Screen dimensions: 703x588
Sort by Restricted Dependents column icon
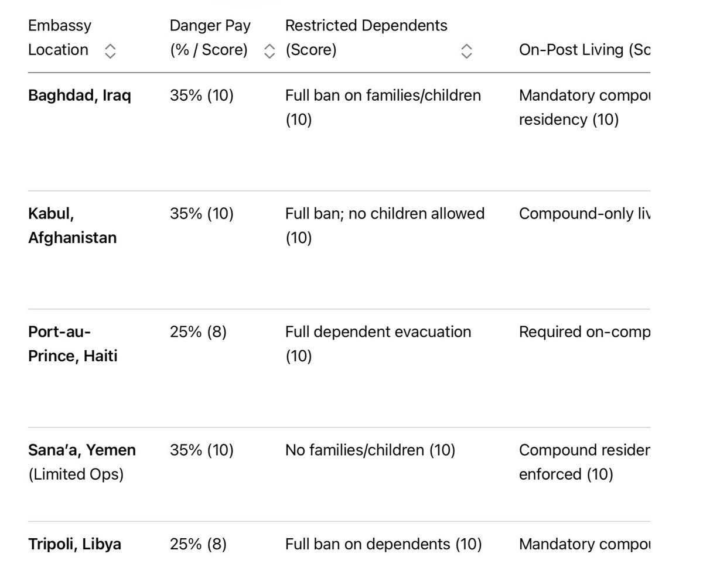466,52
